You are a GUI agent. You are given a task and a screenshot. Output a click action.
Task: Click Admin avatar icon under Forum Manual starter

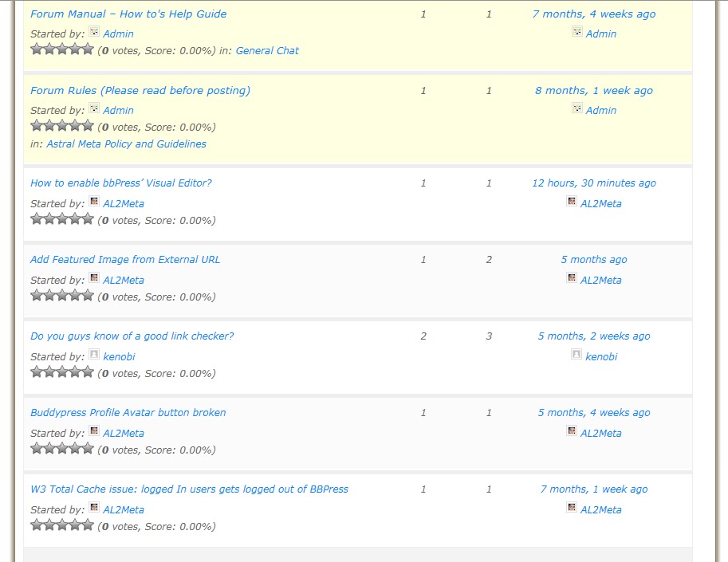pyautogui.click(x=94, y=32)
